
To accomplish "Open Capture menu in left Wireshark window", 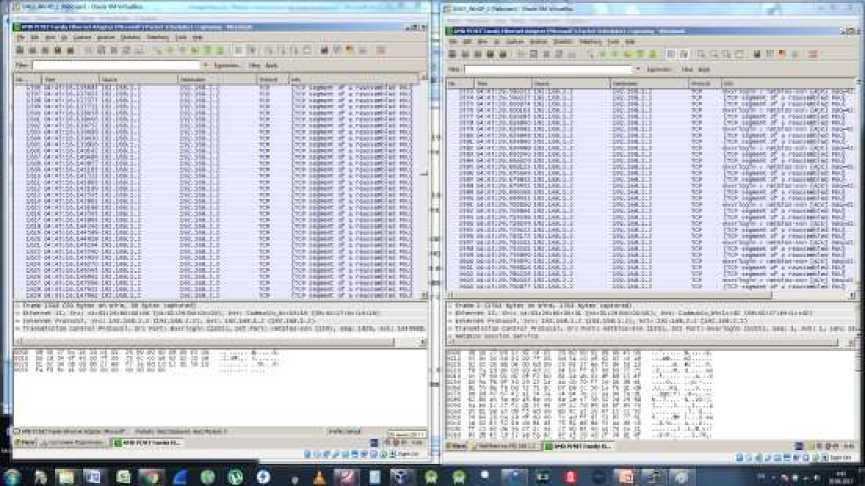I will click(x=82, y=38).
